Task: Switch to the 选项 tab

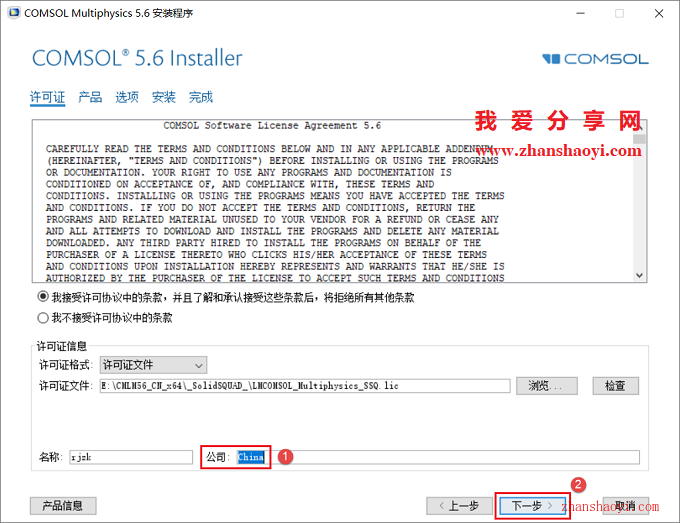Action: (127, 97)
